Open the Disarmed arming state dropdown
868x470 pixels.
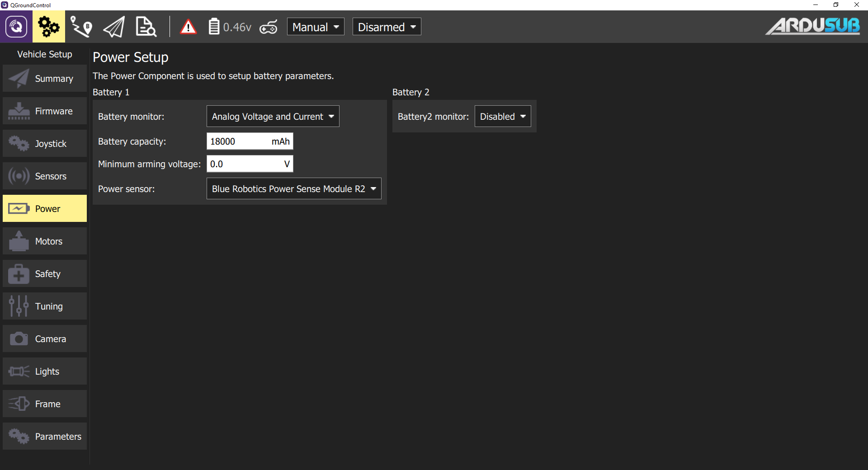tap(387, 27)
